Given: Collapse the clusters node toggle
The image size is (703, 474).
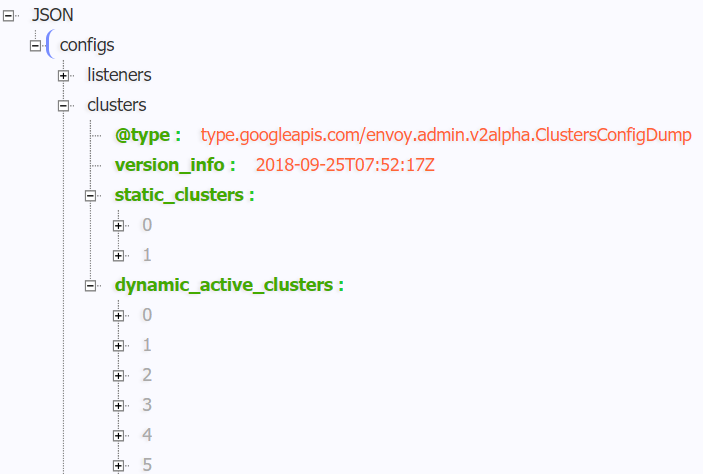Looking at the screenshot, I should point(64,105).
